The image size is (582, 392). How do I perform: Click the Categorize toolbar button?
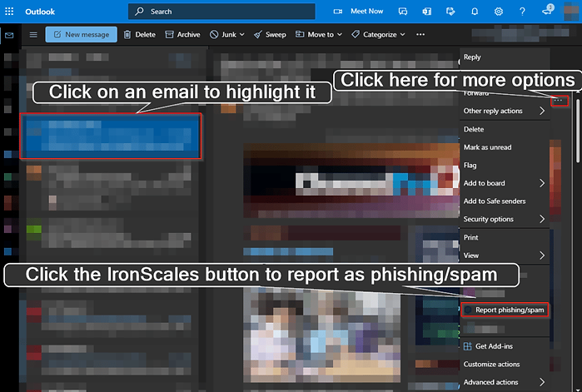point(374,34)
